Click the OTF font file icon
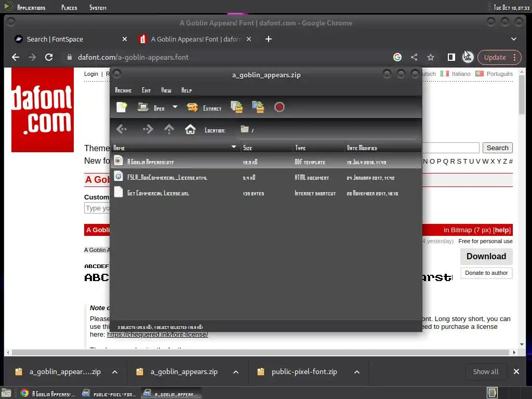This screenshot has height=399, width=532. pyautogui.click(x=118, y=161)
